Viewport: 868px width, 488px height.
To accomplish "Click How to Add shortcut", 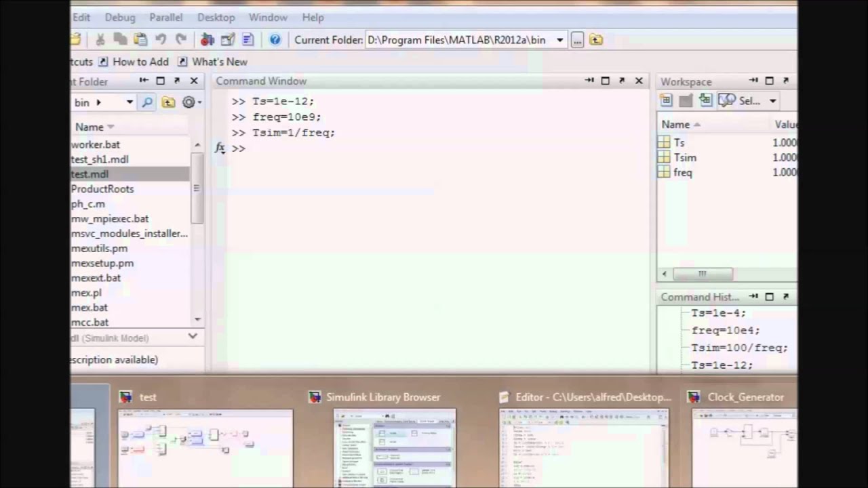I will 134,62.
